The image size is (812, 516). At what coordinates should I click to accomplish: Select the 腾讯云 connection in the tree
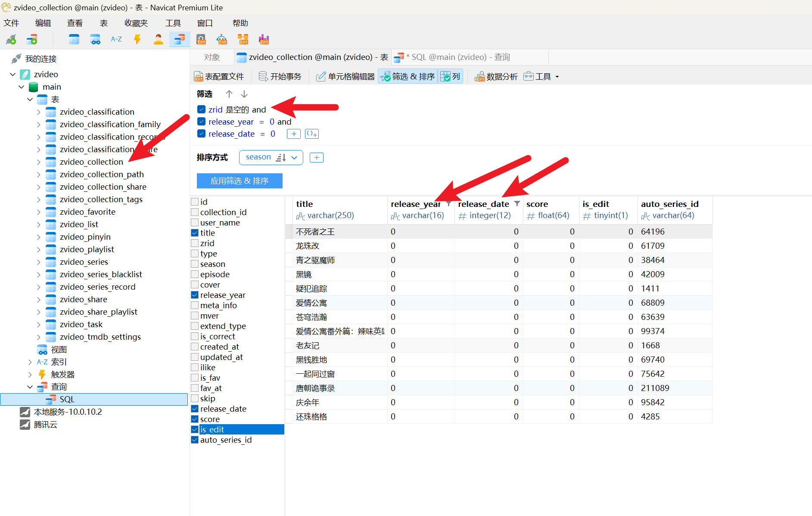46,425
